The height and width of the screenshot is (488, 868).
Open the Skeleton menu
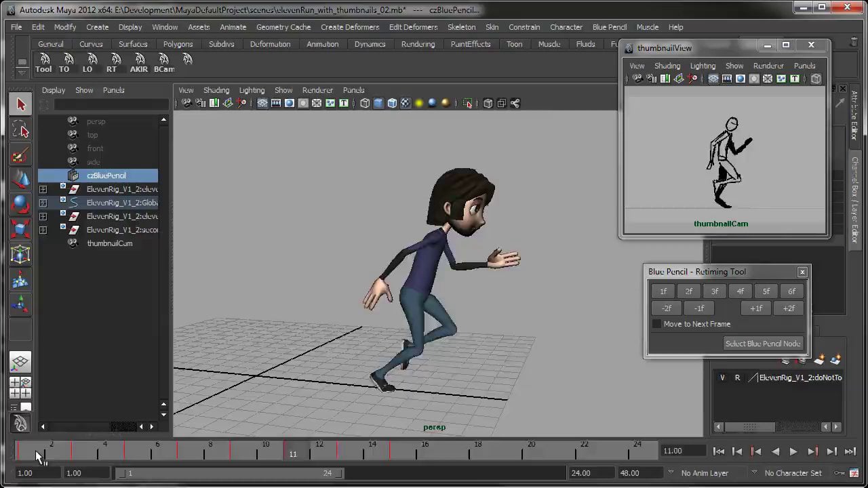462,27
